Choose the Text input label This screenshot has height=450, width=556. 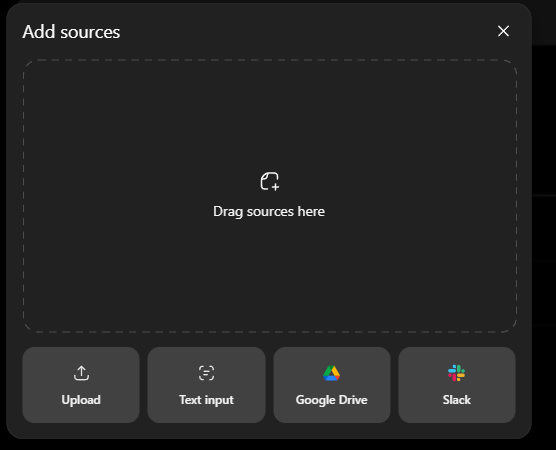206,400
